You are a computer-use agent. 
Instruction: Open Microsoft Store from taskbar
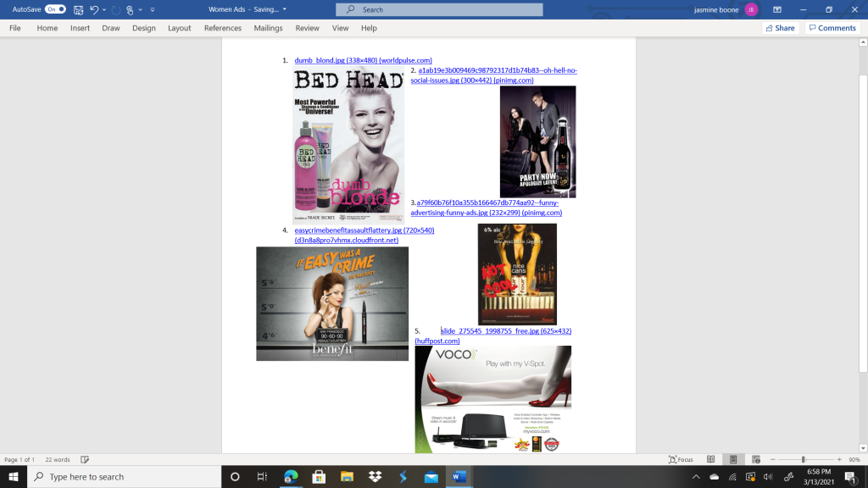coord(319,476)
